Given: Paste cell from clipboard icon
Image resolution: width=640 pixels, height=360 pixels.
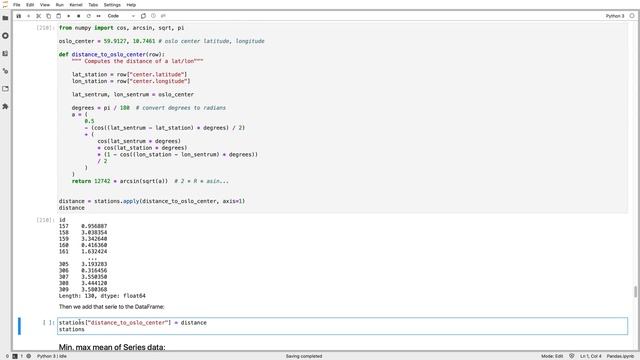Looking at the screenshot, I should coord(58,16).
